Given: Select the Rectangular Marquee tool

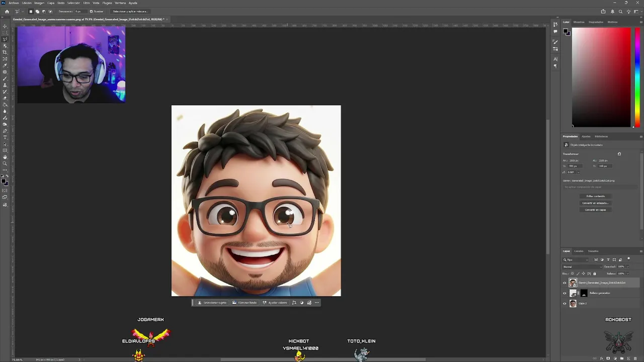Looking at the screenshot, I should 5,33.
